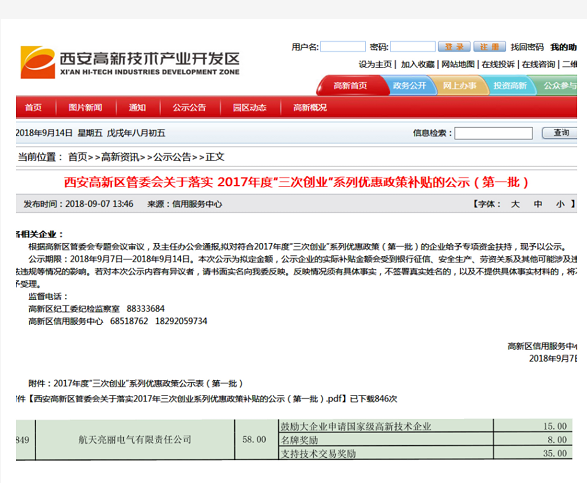This screenshot has width=587, height=483.
Task: Select the 来源：信用服务中心 text
Action: point(185,204)
